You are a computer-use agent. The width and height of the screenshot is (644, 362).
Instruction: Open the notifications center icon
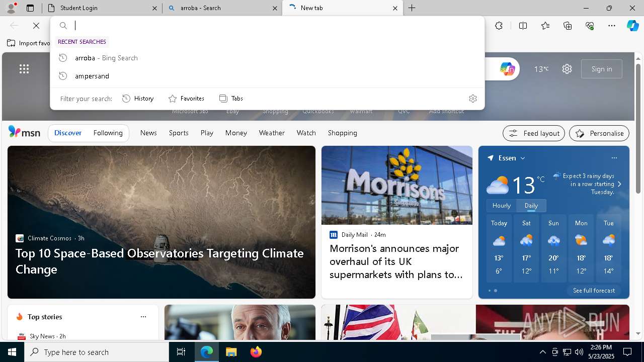click(x=627, y=352)
